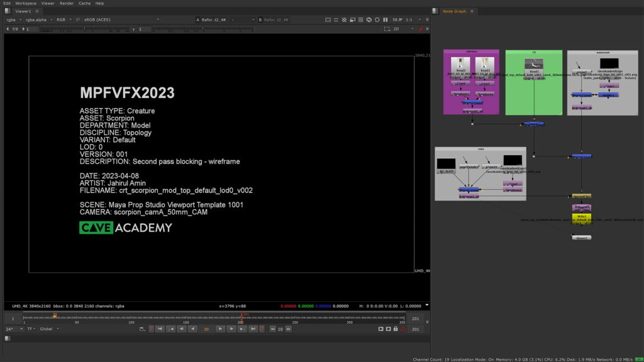The width and height of the screenshot is (644, 362).
Task: Click the A/B wipe overlay icon
Action: 352,19
